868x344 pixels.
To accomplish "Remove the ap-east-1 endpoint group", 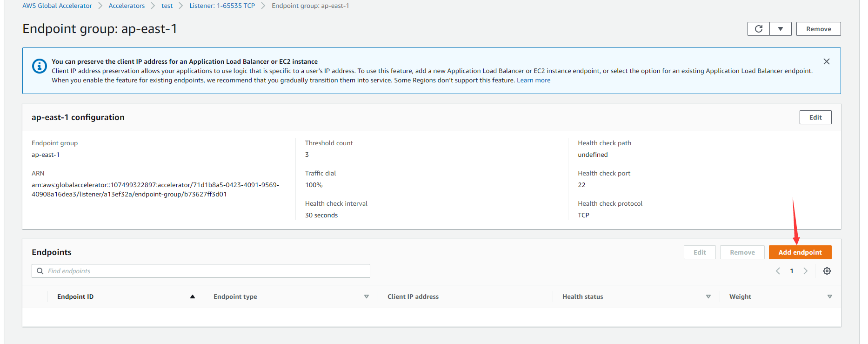I will pyautogui.click(x=818, y=29).
